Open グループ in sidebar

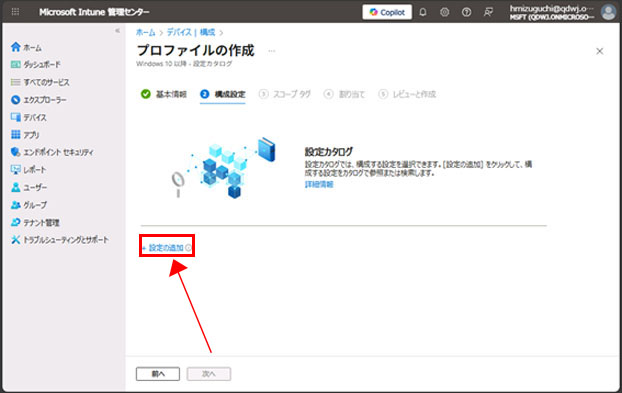pyautogui.click(x=29, y=205)
